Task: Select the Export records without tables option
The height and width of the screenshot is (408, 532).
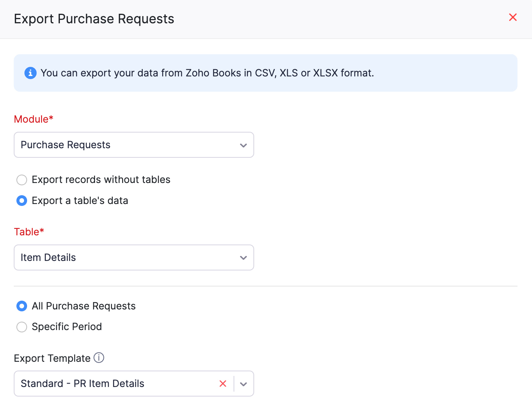Action: click(22, 180)
